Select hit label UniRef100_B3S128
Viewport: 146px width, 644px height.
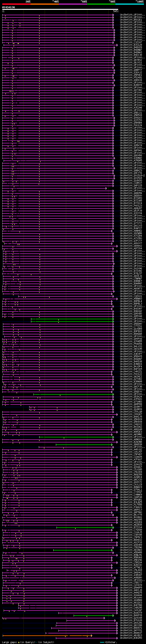(131, 45)
